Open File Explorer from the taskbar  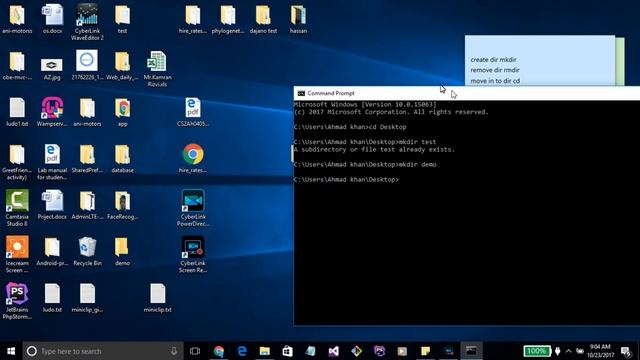point(264,351)
